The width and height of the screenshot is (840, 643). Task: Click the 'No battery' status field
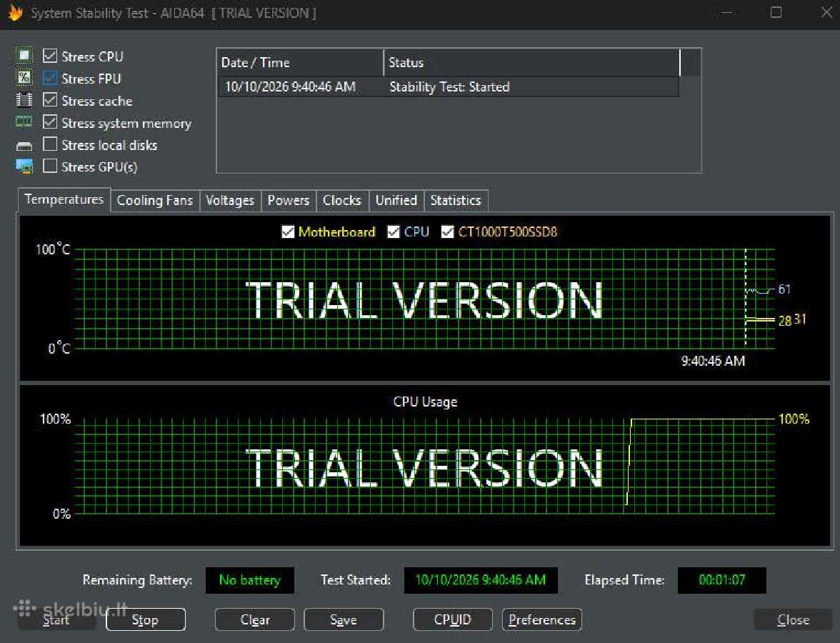[x=250, y=580]
